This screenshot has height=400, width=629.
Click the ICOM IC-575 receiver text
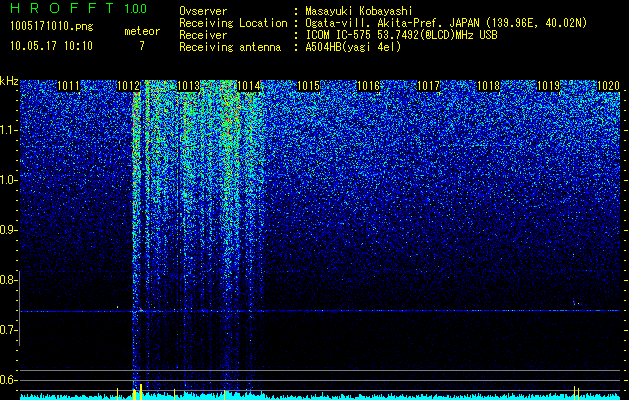coord(401,35)
